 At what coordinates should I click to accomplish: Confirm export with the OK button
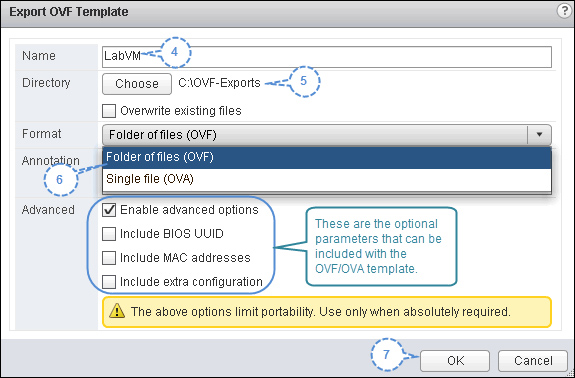(455, 361)
